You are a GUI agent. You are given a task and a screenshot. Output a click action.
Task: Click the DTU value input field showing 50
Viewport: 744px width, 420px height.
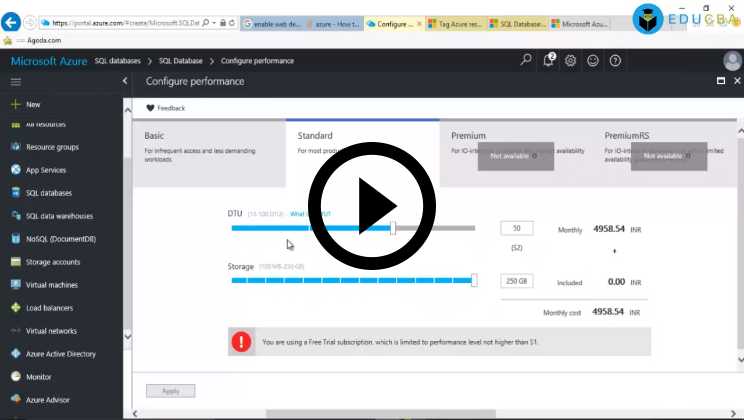(x=523, y=228)
